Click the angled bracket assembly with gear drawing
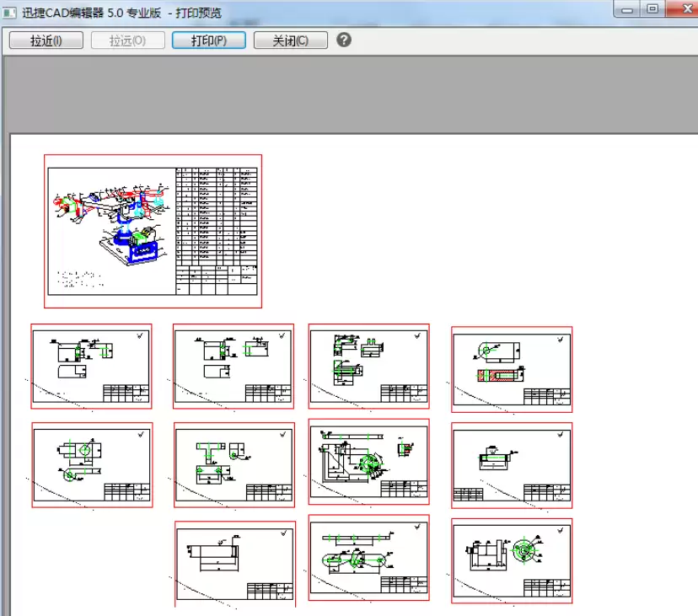Viewport: 698px width, 616px height. tap(368, 460)
